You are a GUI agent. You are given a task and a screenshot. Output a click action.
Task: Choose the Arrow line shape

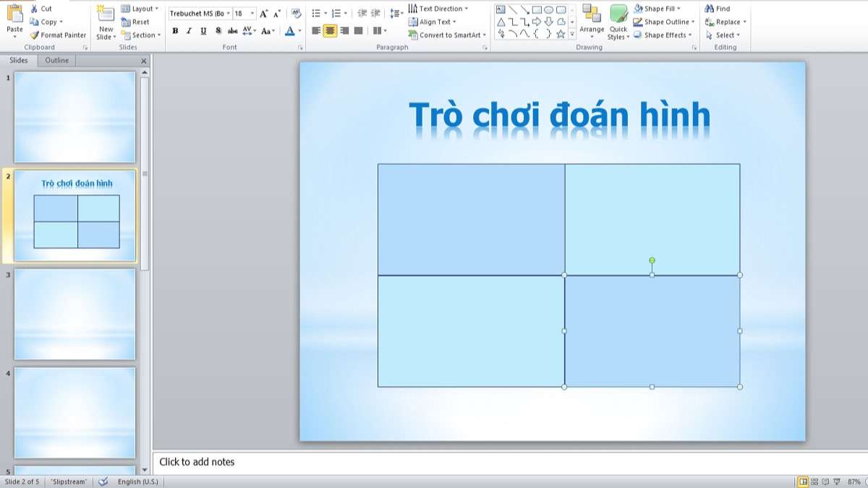(524, 9)
